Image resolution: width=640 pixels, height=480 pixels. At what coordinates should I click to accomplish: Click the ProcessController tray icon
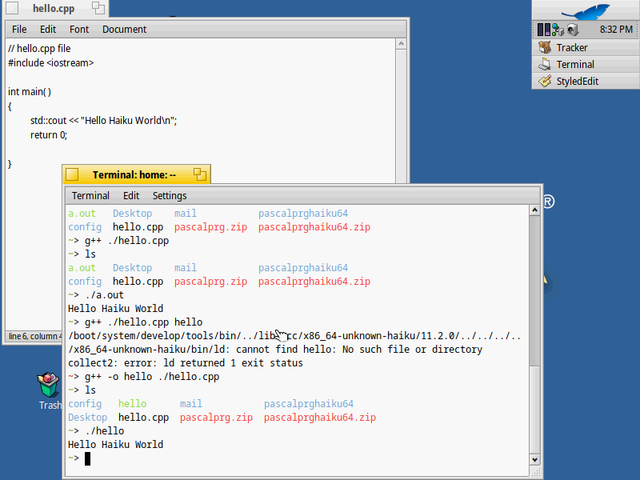tap(544, 29)
